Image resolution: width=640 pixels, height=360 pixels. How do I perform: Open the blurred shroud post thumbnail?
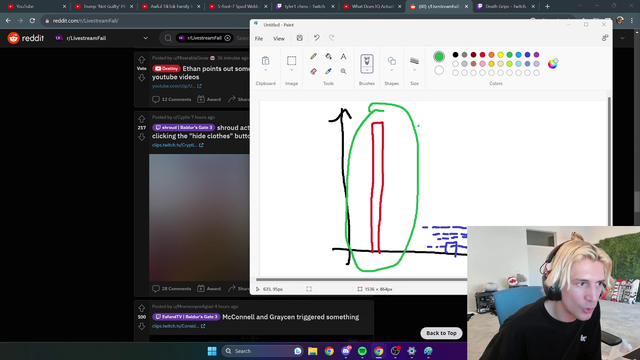click(199, 218)
